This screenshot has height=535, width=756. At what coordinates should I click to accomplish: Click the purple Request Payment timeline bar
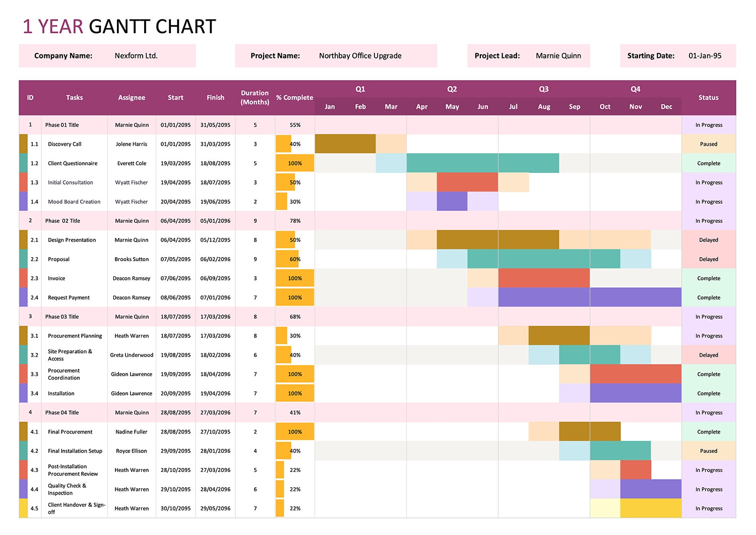click(590, 297)
